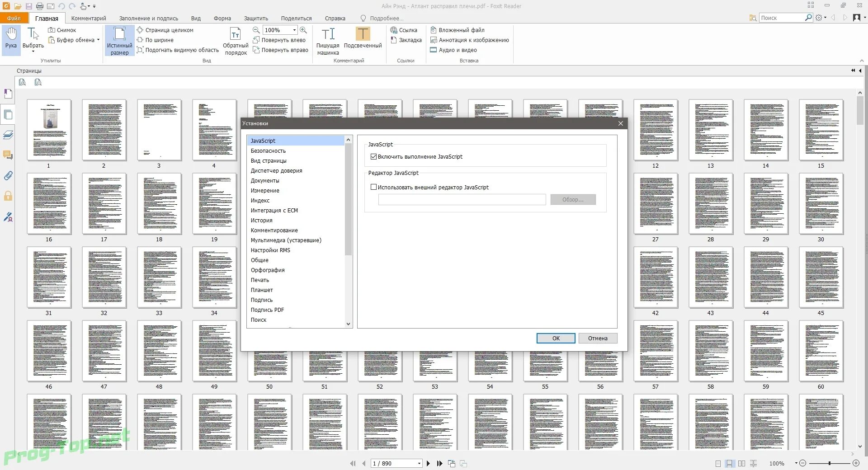This screenshot has height=470, width=868.
Task: Click the Истинный размер actual size button
Action: [119, 41]
